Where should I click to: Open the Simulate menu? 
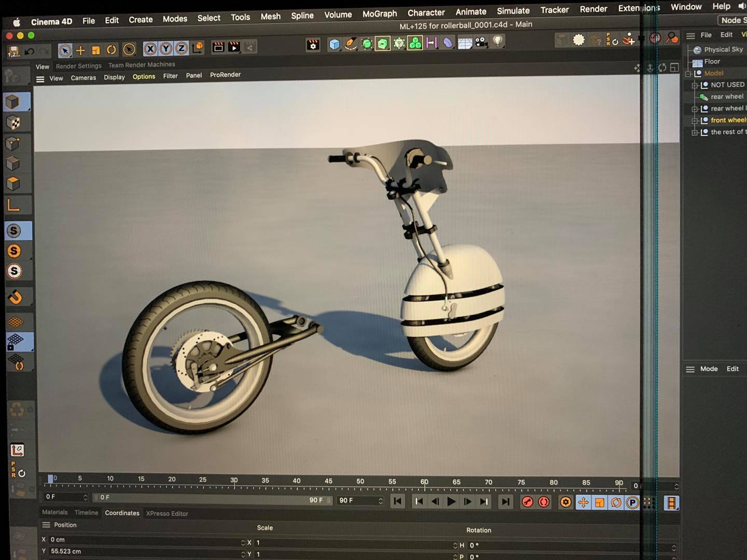(x=513, y=11)
